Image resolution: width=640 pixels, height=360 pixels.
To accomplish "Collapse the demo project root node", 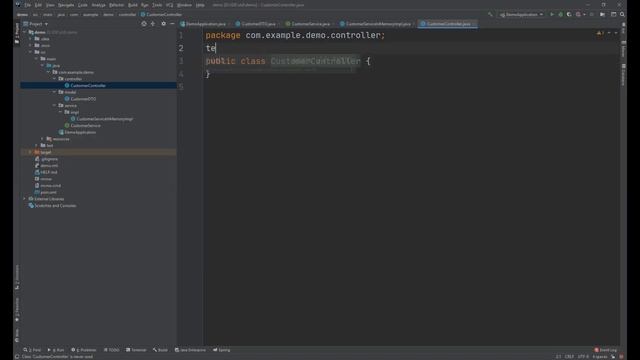I will click(x=24, y=32).
